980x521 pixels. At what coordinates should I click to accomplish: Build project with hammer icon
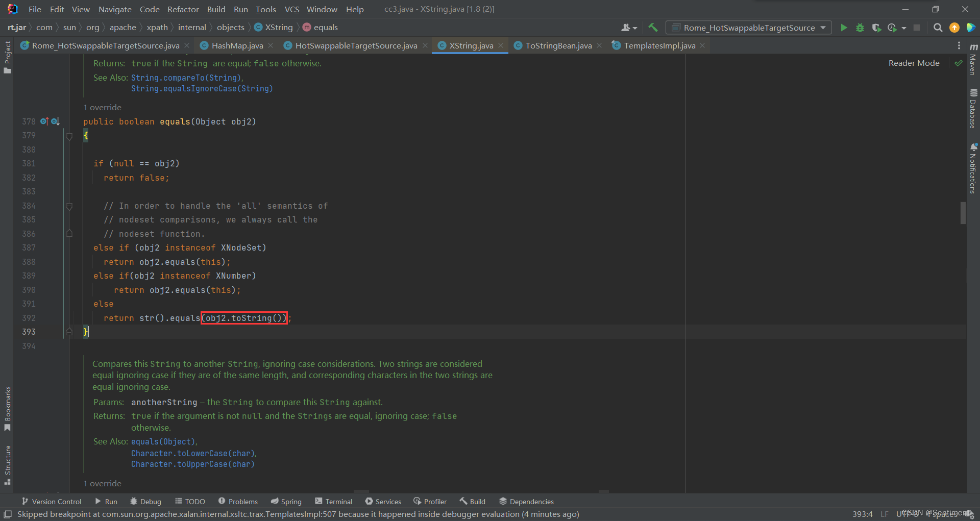[x=653, y=28]
